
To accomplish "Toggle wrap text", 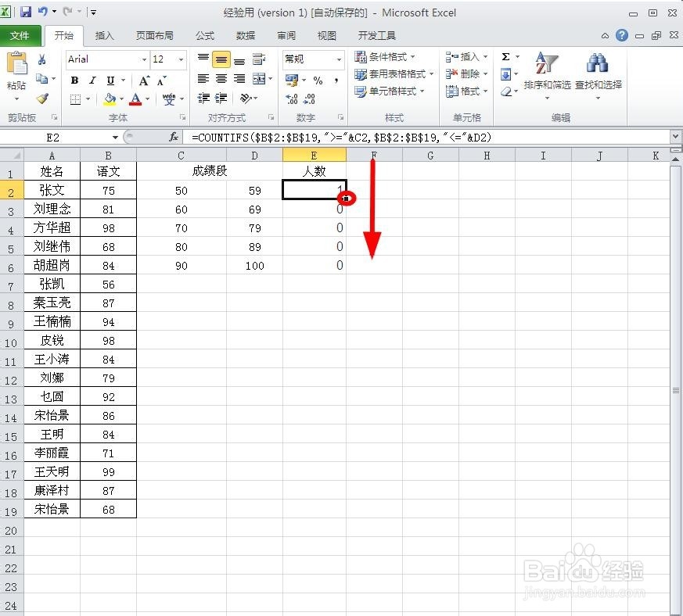I will pyautogui.click(x=259, y=59).
